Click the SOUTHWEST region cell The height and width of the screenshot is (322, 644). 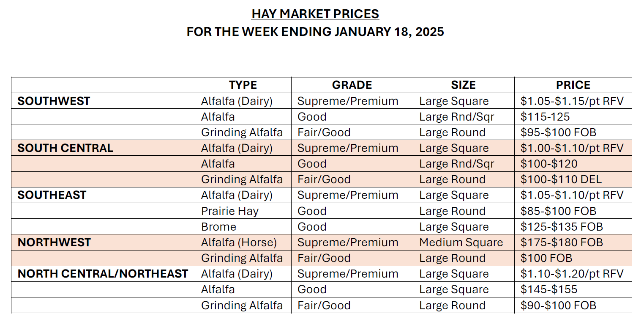pyautogui.click(x=54, y=101)
